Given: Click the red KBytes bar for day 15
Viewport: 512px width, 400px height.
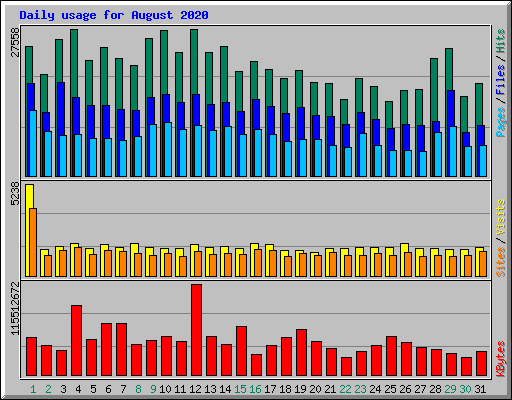Looking at the screenshot, I should [241, 351].
